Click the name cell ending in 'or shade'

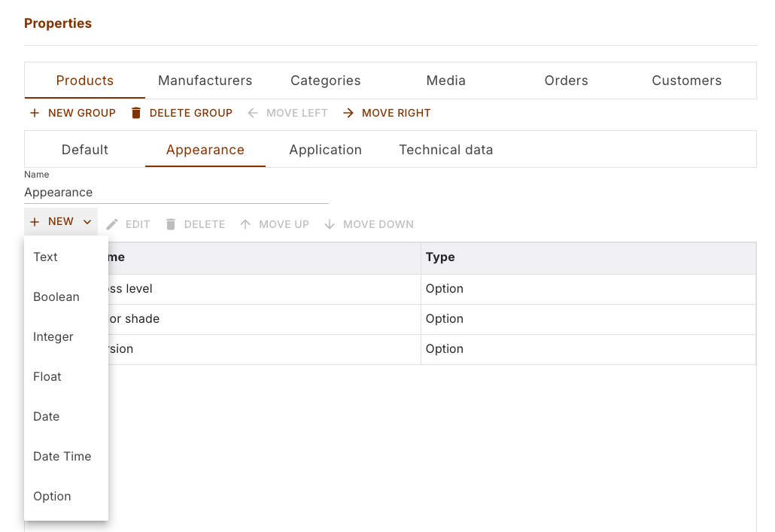(x=264, y=319)
